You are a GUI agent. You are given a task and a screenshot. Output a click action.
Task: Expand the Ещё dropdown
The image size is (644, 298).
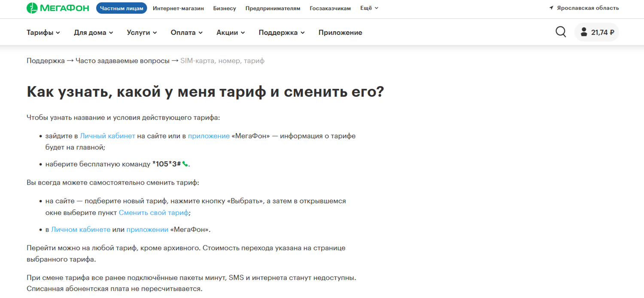pos(369,8)
